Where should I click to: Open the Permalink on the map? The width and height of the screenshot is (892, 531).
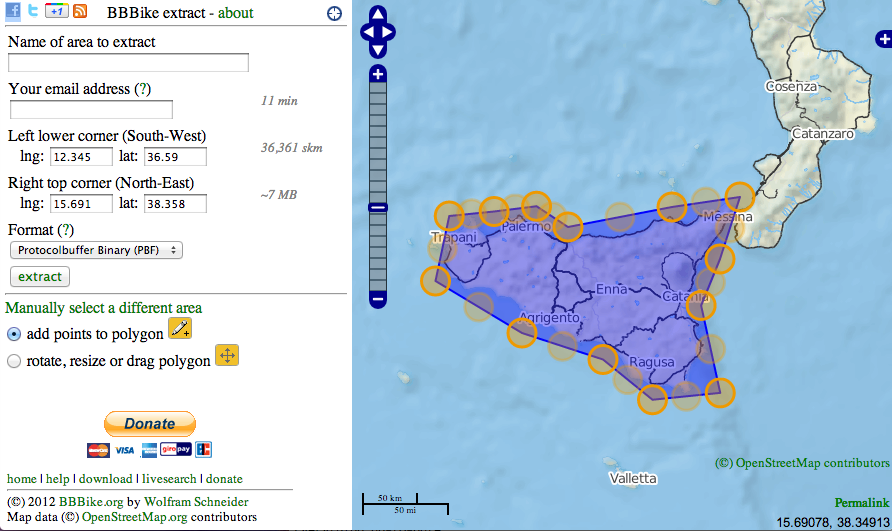pyautogui.click(x=861, y=503)
